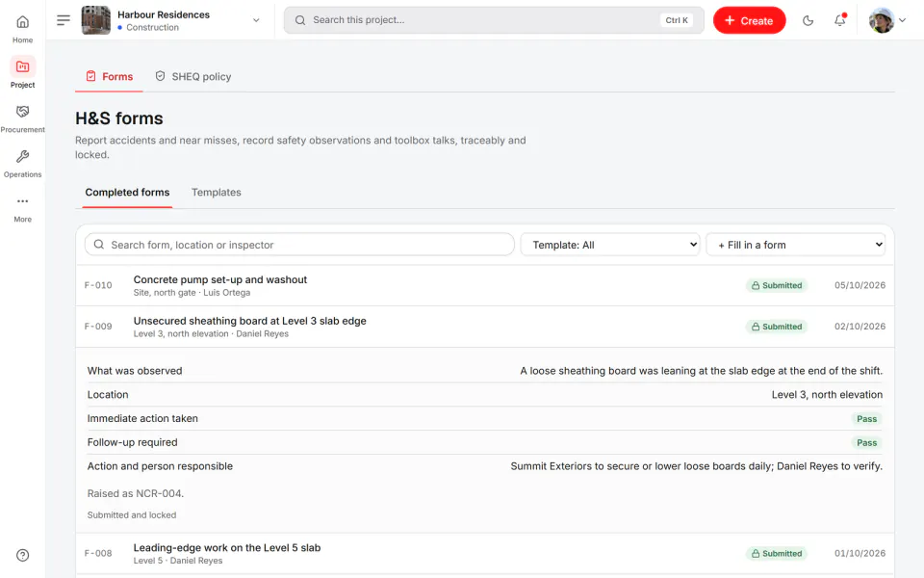
Task: Click Submitted badge on F-009 row
Action: [x=777, y=327]
